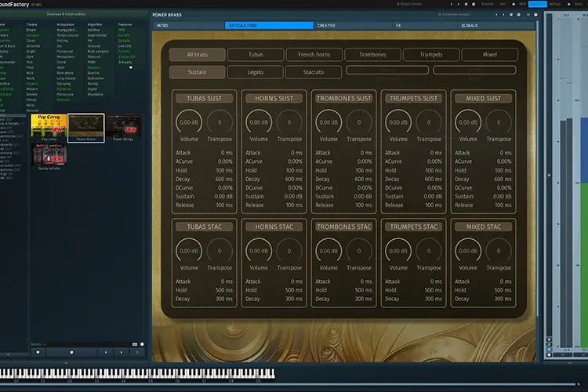This screenshot has height=392, width=588.
Task: Click the round icon right of the Search keyboard icon
Action: click(x=142, y=344)
